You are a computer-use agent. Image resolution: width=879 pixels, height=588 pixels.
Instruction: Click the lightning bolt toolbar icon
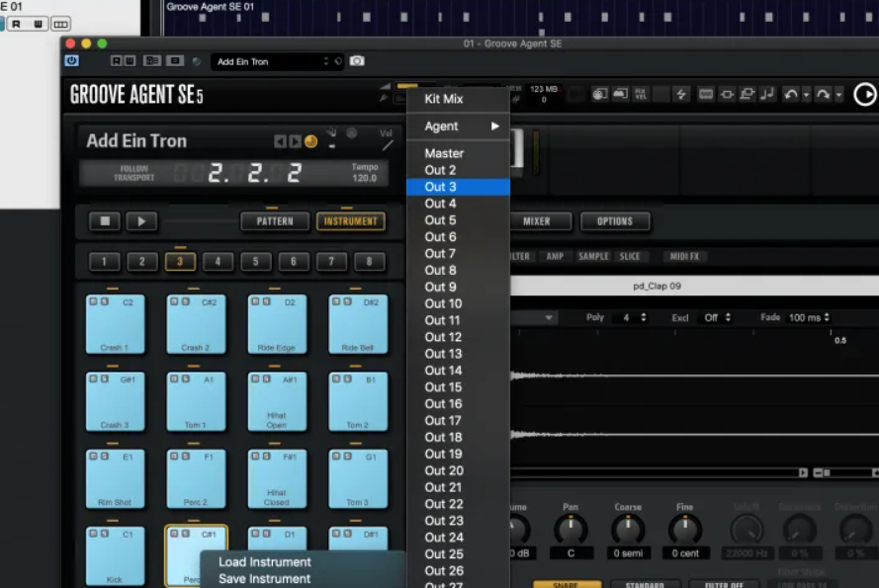click(681, 94)
